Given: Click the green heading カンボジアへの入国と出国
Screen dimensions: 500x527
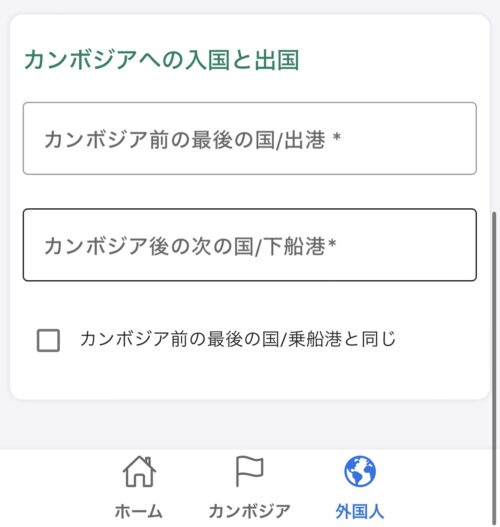Looking at the screenshot, I should pos(162,60).
